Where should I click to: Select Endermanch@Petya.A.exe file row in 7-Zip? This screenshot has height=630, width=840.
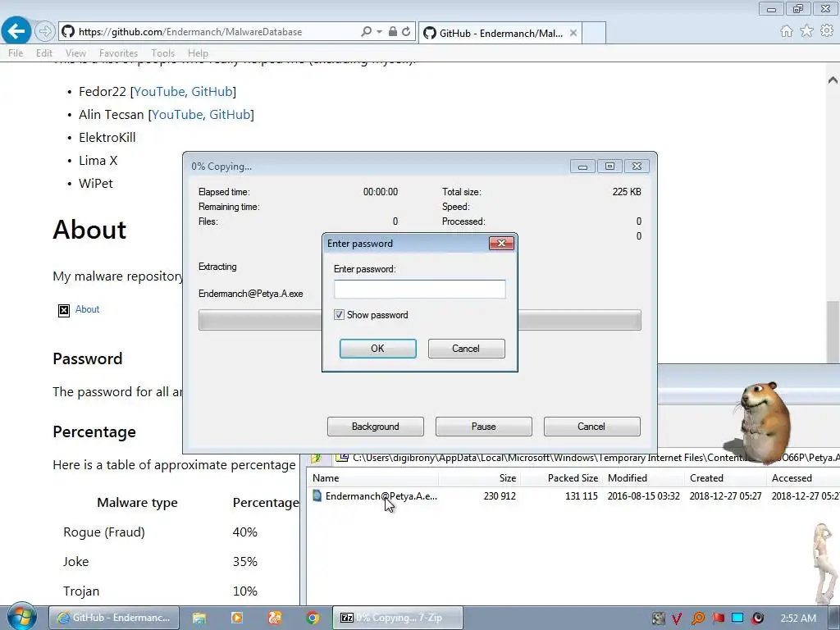573,496
